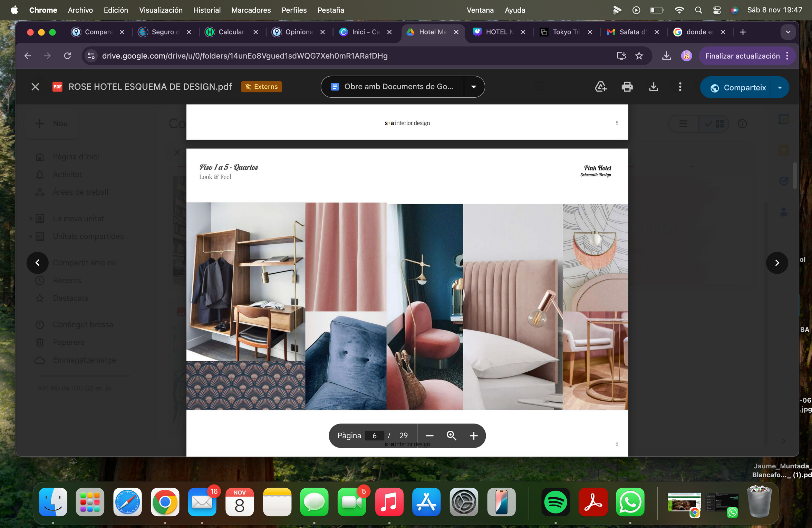This screenshot has width=812, height=528.
Task: Print the PDF with printer icon
Action: (627, 87)
